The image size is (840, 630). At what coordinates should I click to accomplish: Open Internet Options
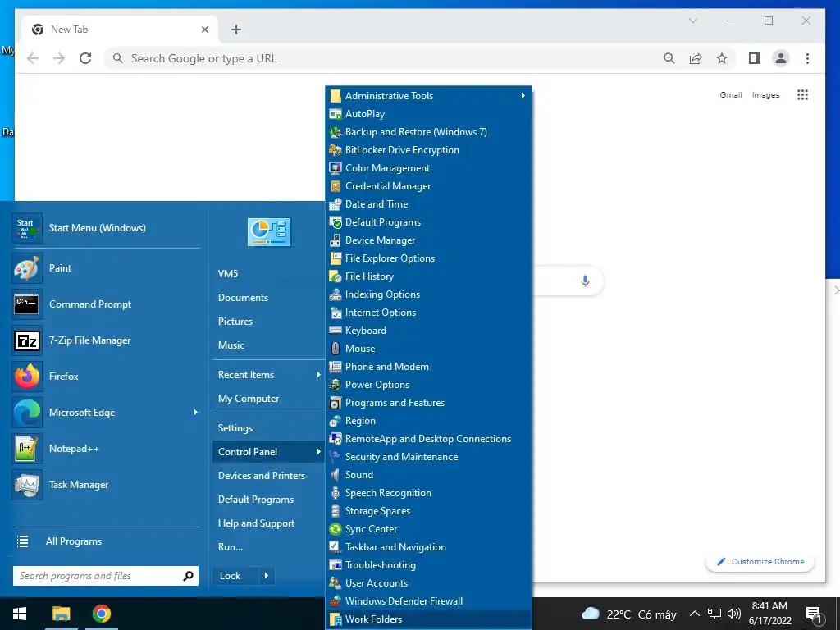(428, 313)
